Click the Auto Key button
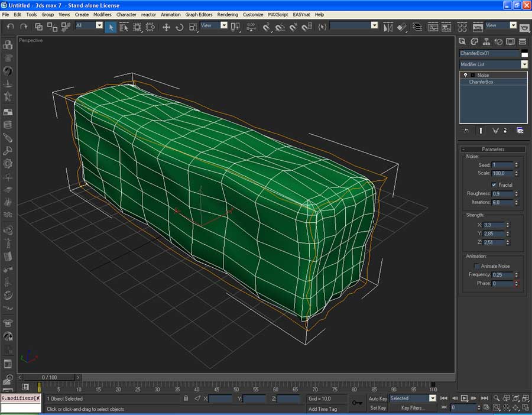 (378, 398)
